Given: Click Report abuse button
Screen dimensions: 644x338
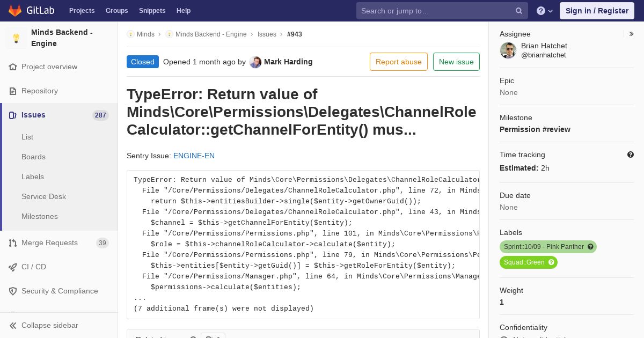Looking at the screenshot, I should coord(399,62).
